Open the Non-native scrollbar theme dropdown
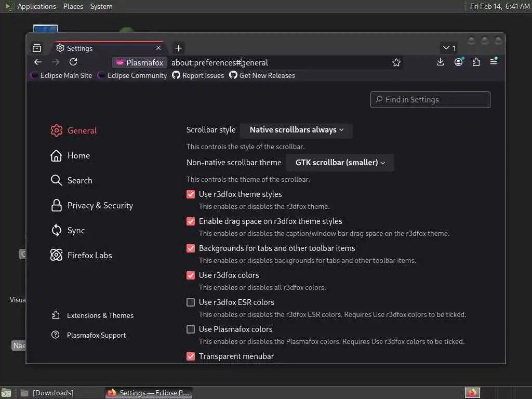Image resolution: width=532 pixels, height=399 pixels. [340, 163]
